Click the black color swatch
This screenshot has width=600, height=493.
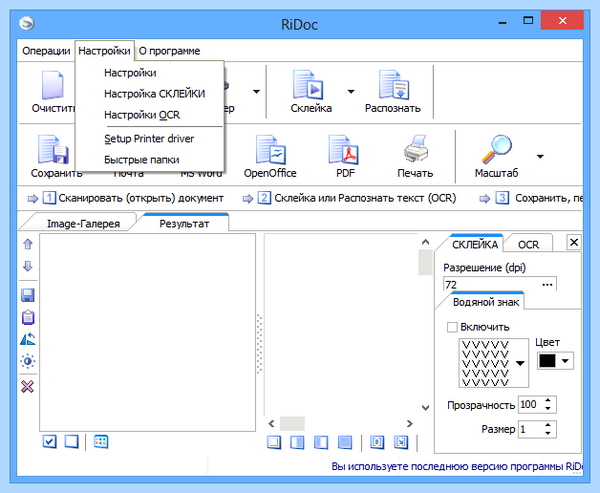[547, 361]
